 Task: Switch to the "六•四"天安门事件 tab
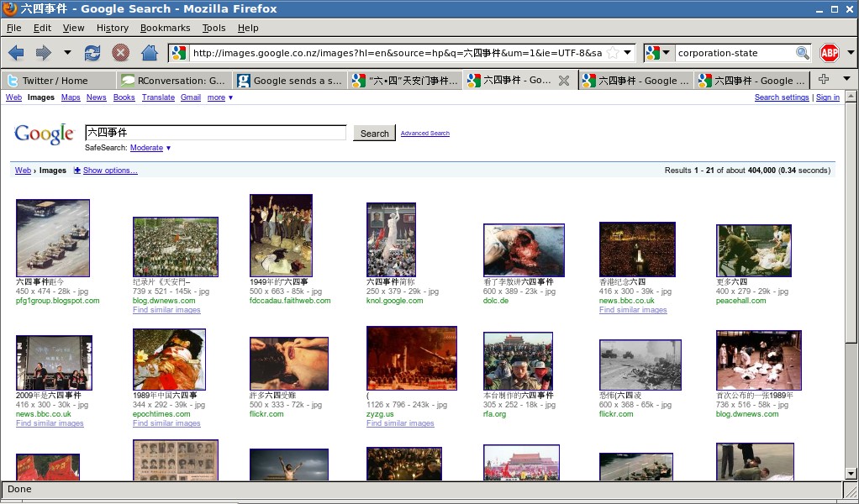tap(405, 81)
